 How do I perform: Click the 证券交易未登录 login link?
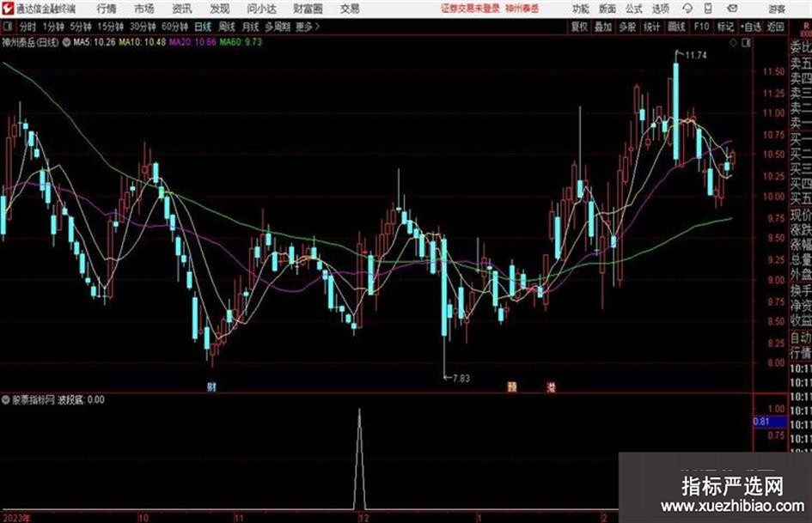pos(470,9)
